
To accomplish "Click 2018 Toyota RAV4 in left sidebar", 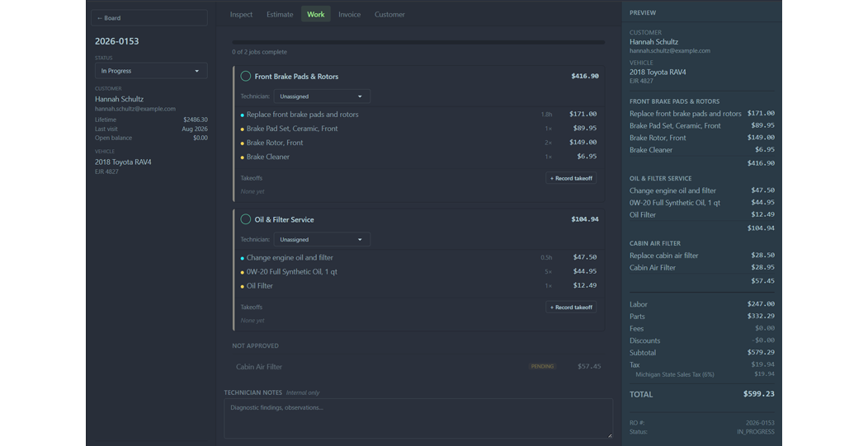I will click(123, 162).
